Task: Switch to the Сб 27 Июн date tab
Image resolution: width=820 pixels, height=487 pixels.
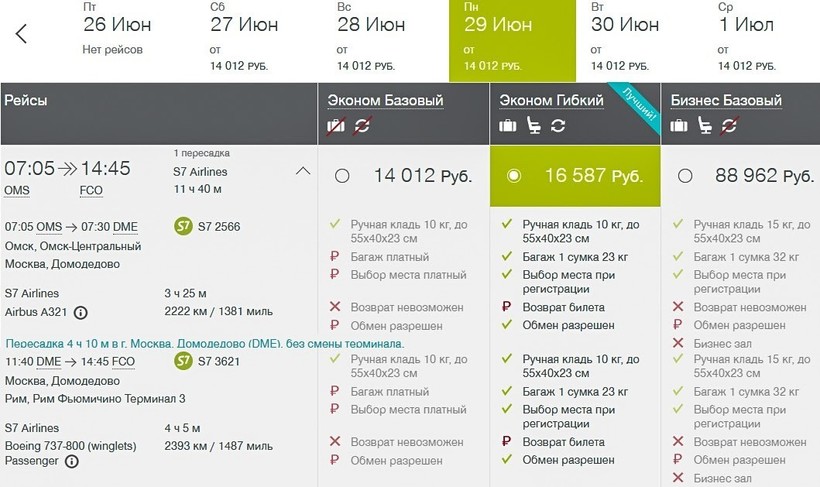Action: (244, 40)
